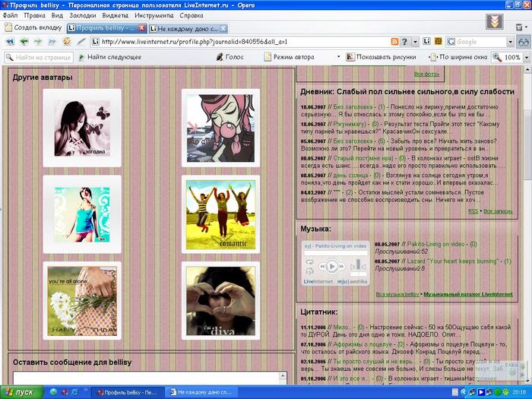Open the Справка menu
Image resolution: width=532 pixels, height=399 pixels.
coord(192,15)
